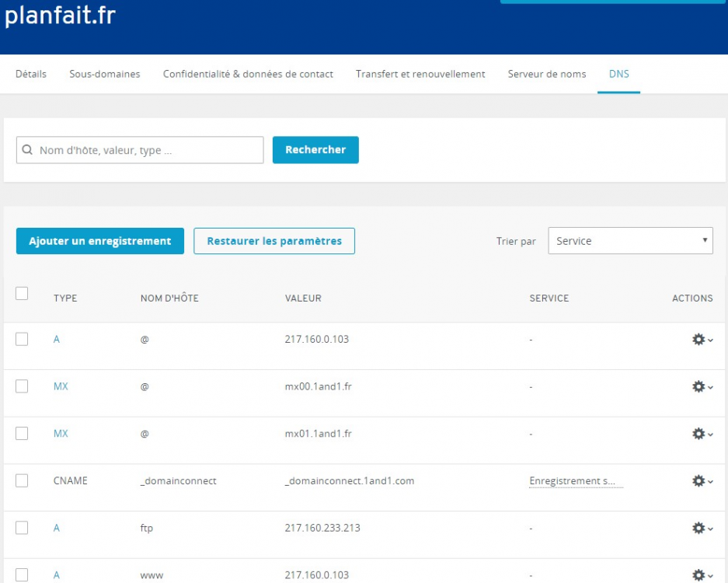Toggle the select-all checkbox in table header

(x=22, y=293)
